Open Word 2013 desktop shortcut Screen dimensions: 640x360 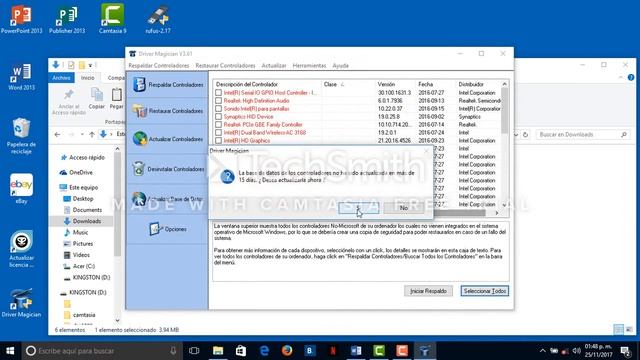21,77
